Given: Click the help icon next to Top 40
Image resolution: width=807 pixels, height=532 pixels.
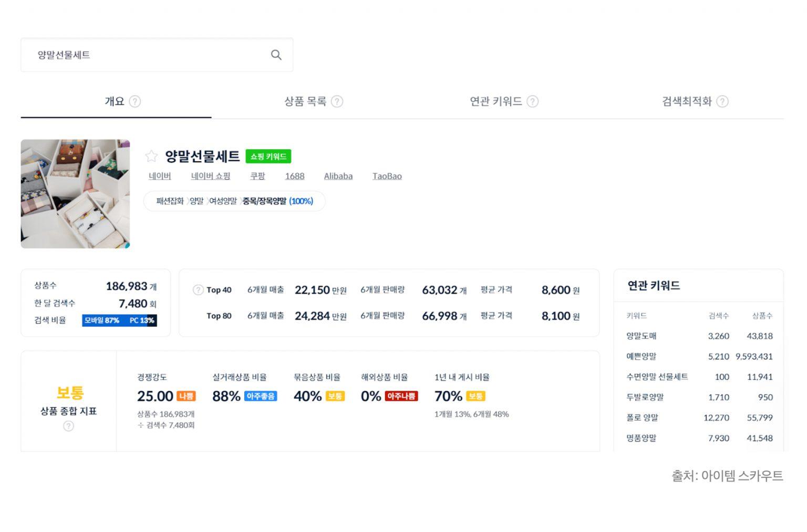Looking at the screenshot, I should pyautogui.click(x=198, y=290).
